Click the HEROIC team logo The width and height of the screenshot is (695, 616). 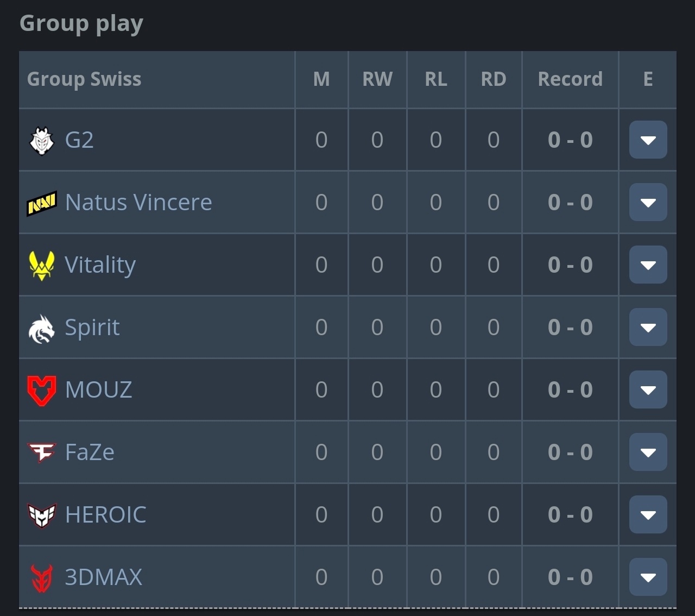click(x=42, y=516)
